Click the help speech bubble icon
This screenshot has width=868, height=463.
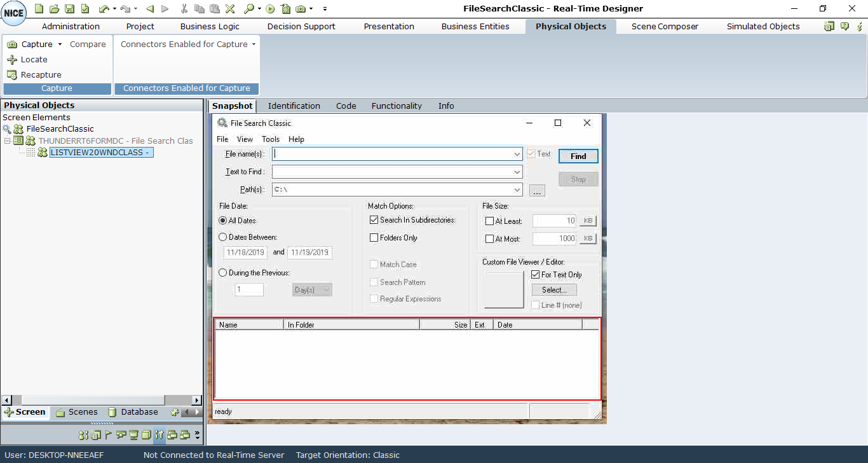click(844, 26)
